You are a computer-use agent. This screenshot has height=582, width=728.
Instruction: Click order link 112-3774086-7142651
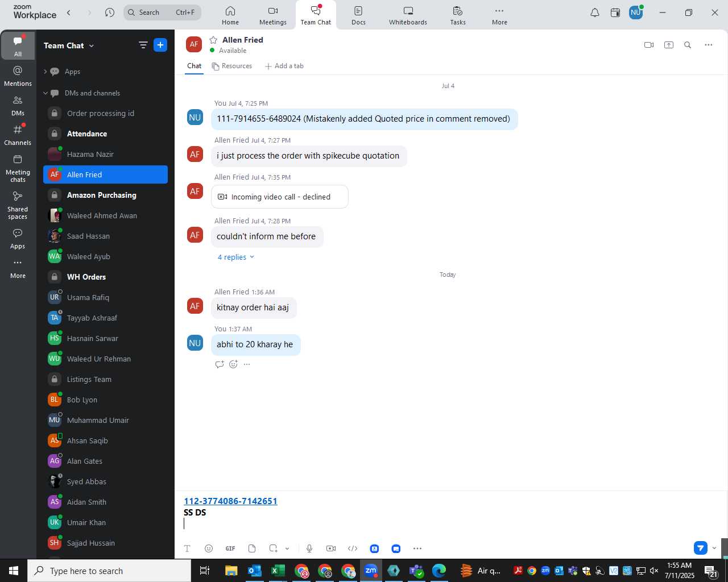coord(230,501)
